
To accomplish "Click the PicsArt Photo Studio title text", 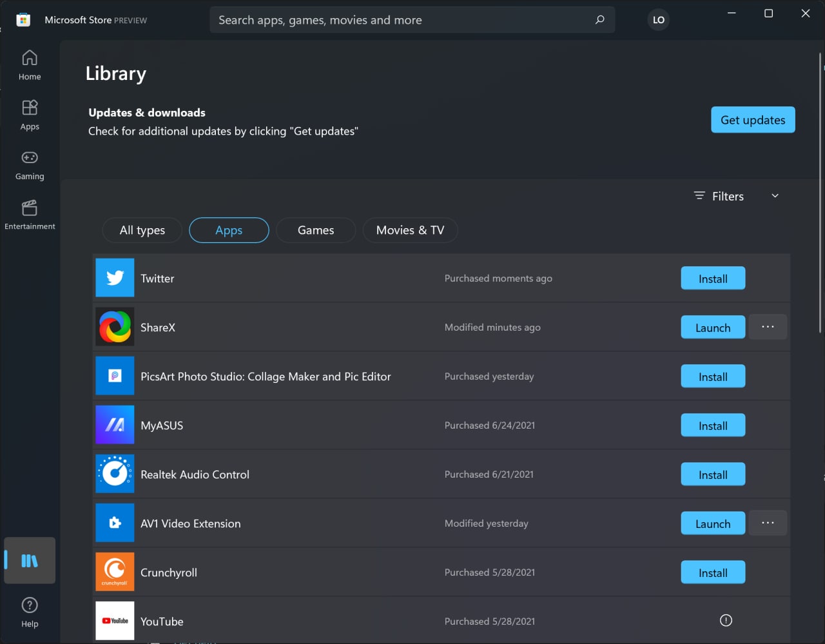I will [x=266, y=376].
